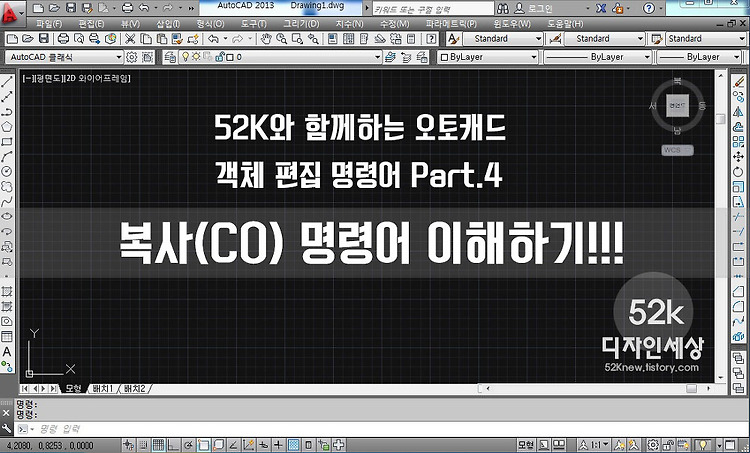Select the Table tool in Draw toolbar
The height and width of the screenshot is (453, 750).
click(7, 337)
